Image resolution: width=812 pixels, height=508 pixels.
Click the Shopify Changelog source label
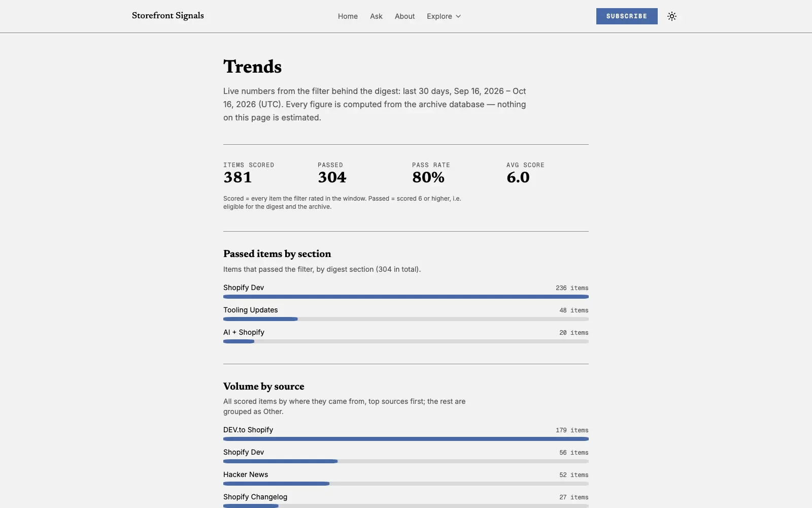pyautogui.click(x=255, y=497)
